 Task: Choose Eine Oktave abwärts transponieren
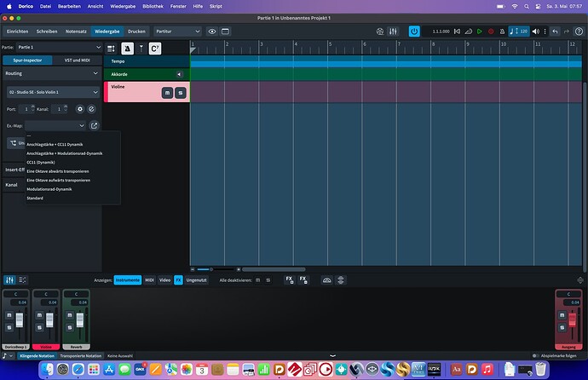(58, 171)
